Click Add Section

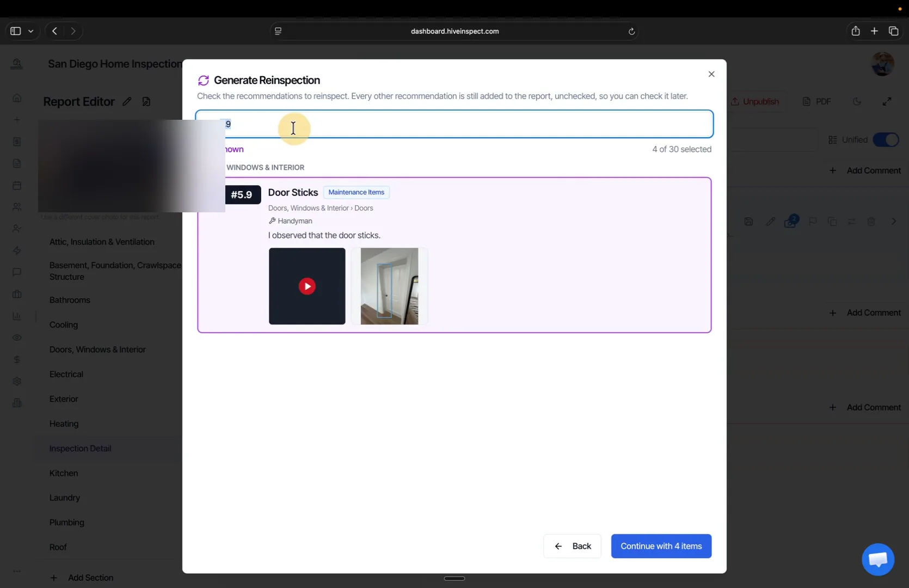point(82,578)
